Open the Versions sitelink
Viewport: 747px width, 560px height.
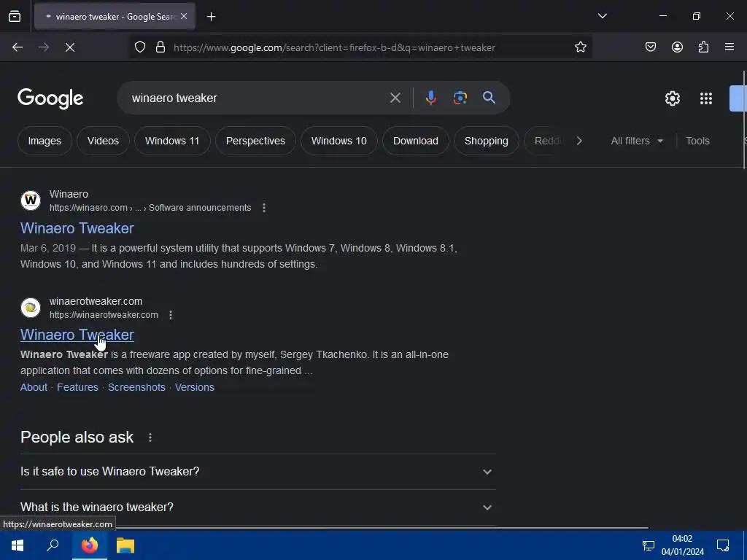[x=194, y=387]
